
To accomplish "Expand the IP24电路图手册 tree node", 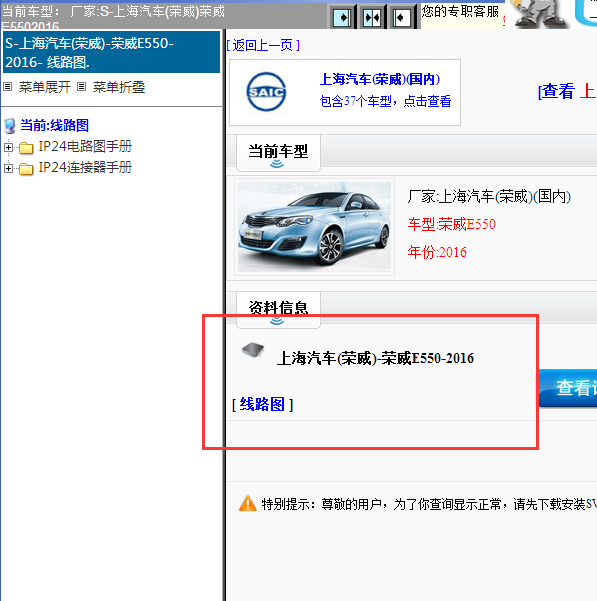I will point(8,147).
